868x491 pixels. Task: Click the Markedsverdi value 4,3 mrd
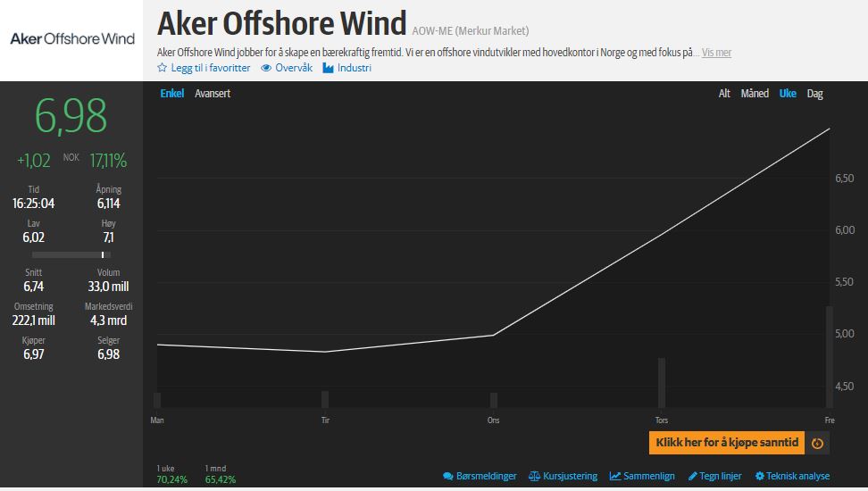(109, 320)
